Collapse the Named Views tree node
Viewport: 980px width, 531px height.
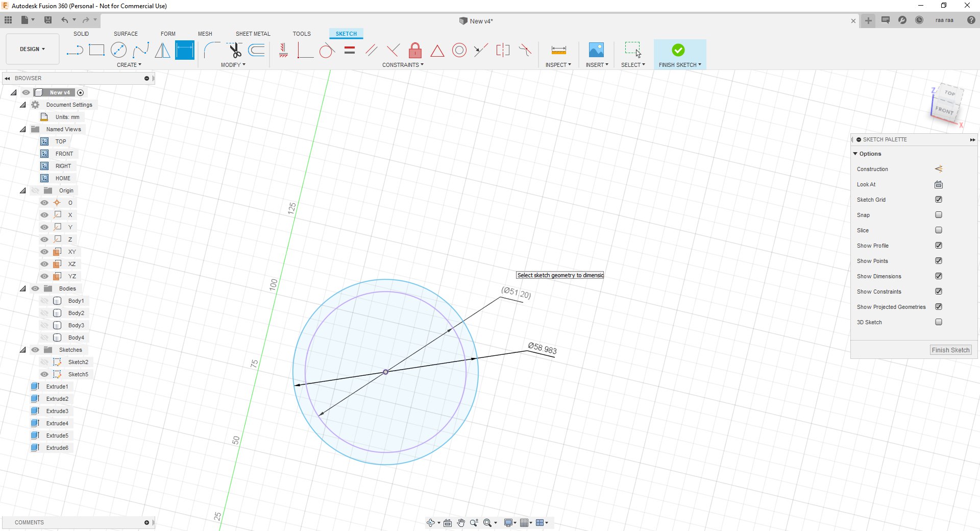23,129
